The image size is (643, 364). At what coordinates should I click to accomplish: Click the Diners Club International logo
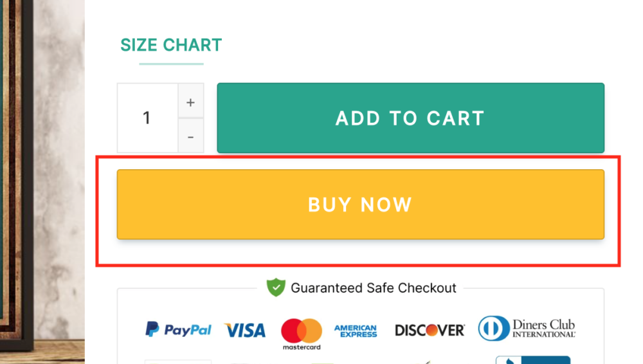click(527, 329)
